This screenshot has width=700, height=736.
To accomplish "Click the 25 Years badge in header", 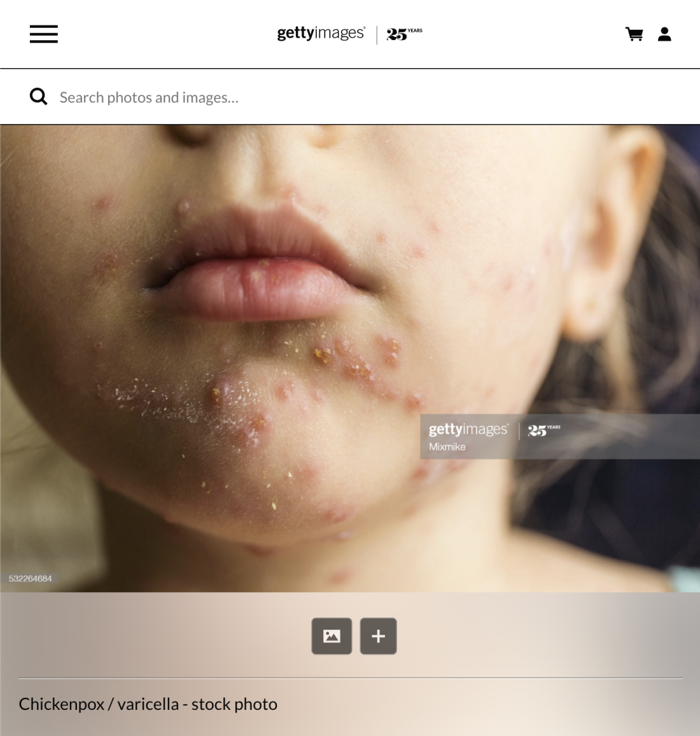I will [x=404, y=34].
